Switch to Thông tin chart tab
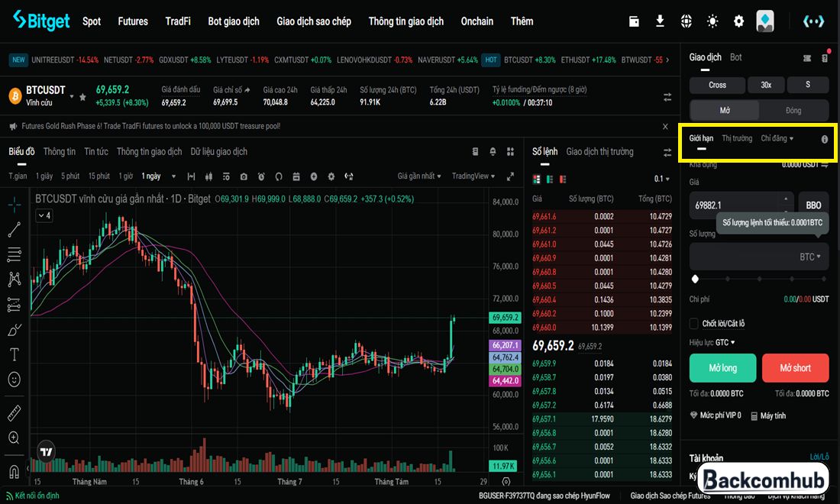The width and height of the screenshot is (840, 504). point(60,151)
